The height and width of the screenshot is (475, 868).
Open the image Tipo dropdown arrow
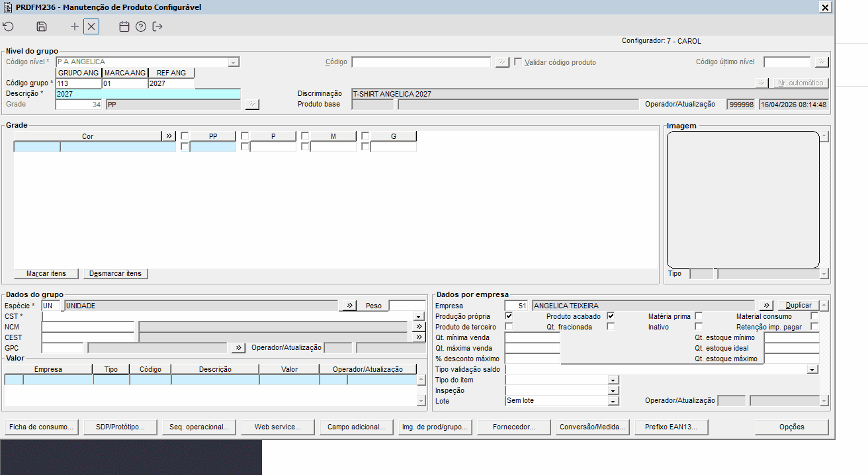(x=824, y=274)
